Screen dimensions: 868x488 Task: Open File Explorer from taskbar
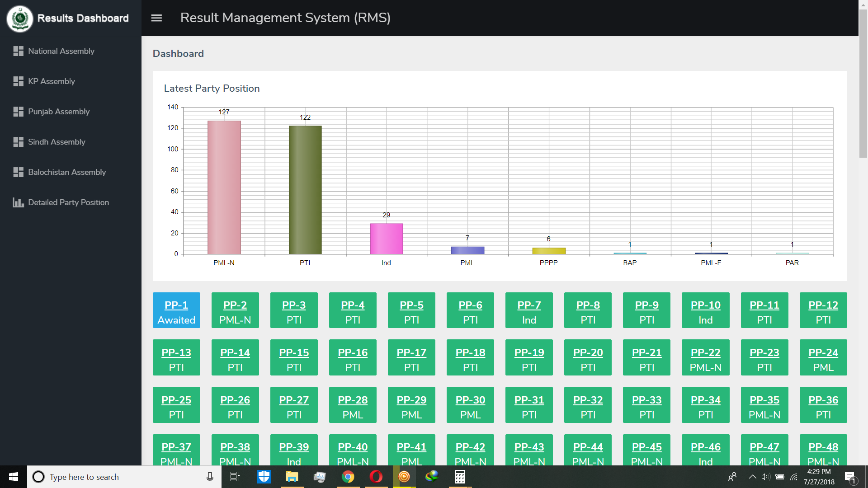(x=292, y=477)
